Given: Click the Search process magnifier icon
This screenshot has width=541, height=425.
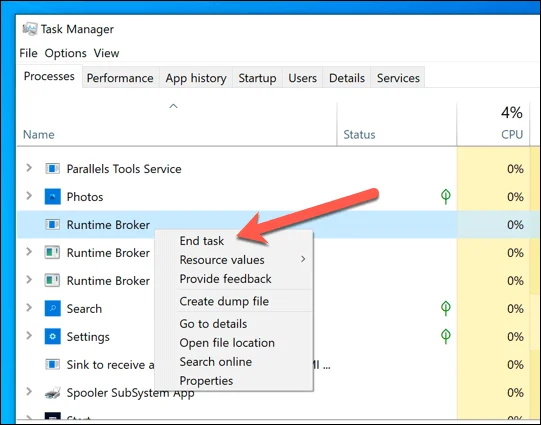Looking at the screenshot, I should 52,308.
